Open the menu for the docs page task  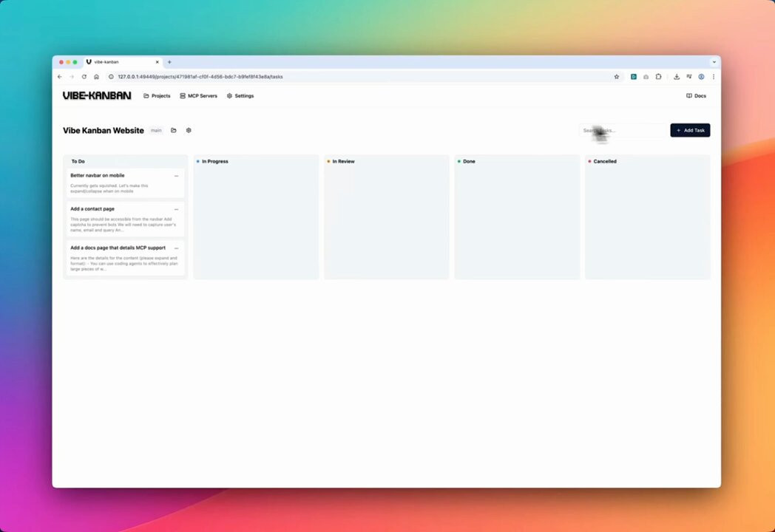tap(177, 248)
